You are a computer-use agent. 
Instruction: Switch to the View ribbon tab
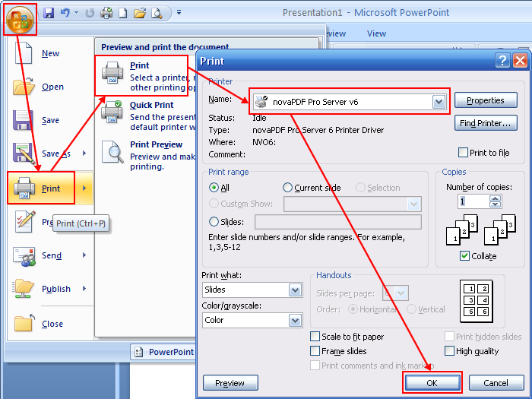[x=376, y=33]
